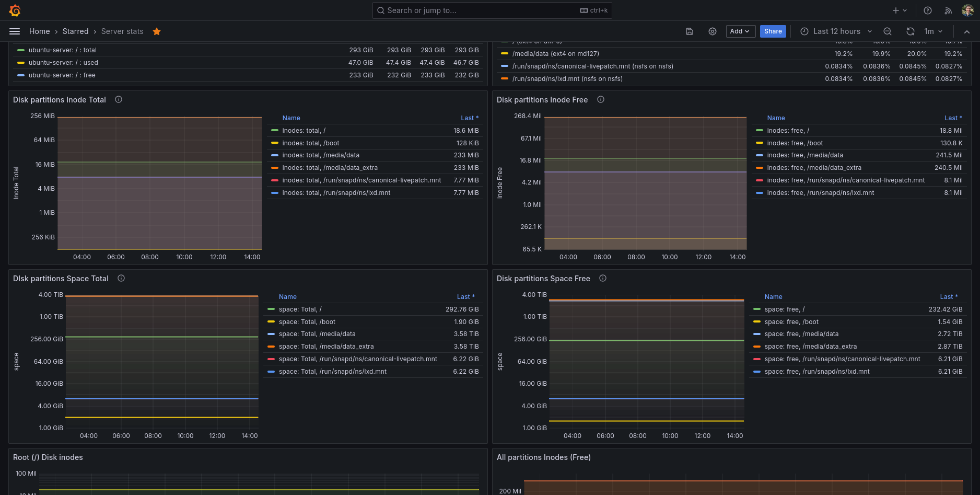Open dashboard settings gear icon
The image size is (980, 495).
[713, 31]
